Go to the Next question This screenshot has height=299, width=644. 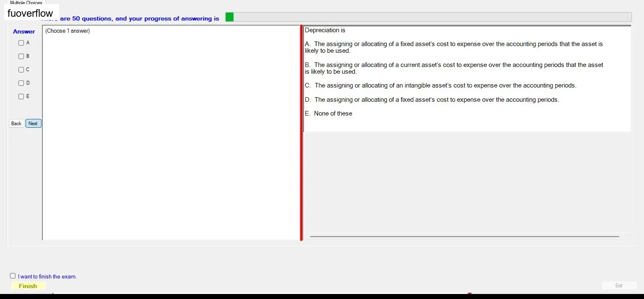[33, 124]
